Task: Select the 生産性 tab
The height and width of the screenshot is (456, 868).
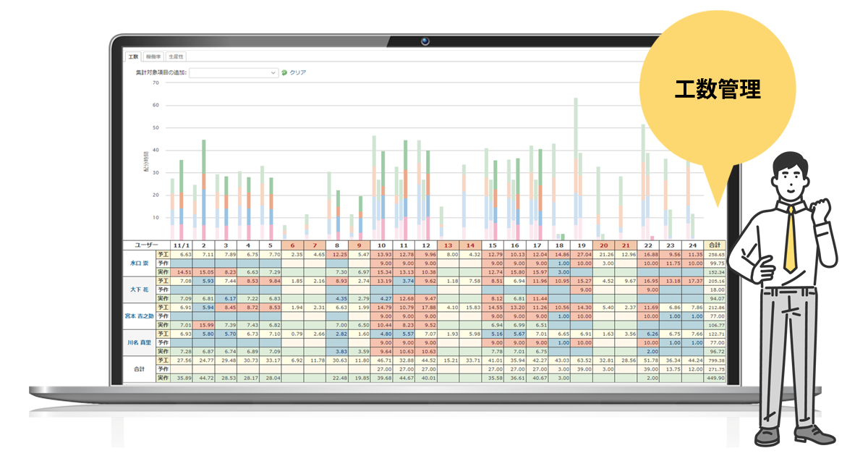Action: [176, 56]
